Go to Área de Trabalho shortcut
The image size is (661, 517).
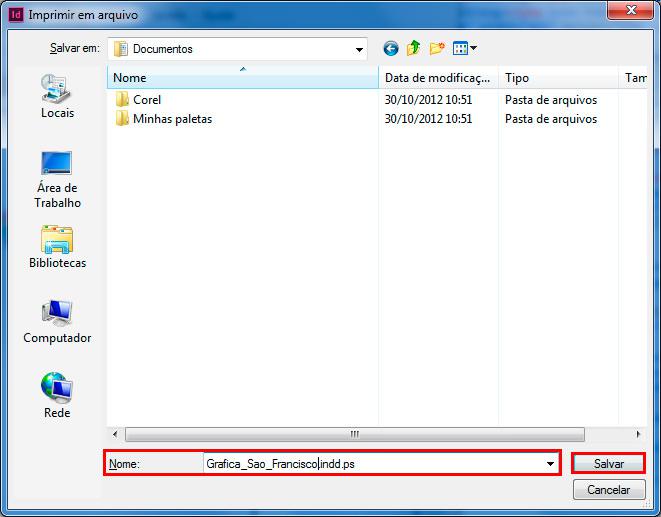[57, 180]
